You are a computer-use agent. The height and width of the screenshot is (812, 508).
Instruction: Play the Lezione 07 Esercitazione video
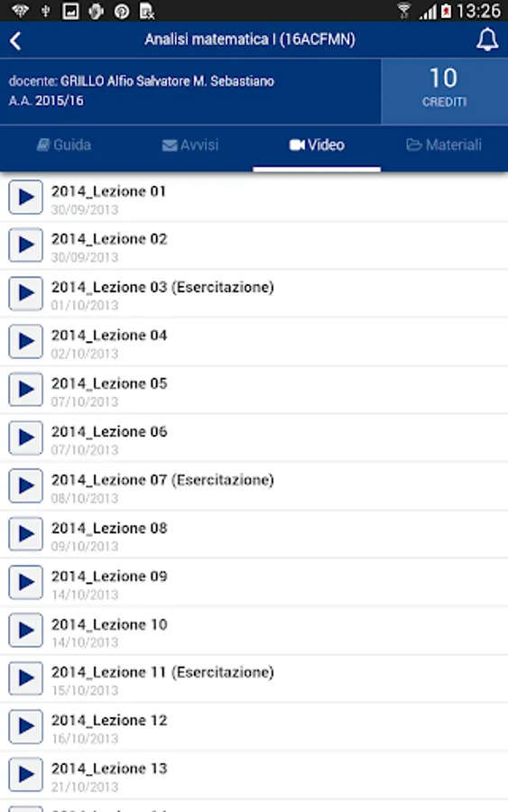pos(25,485)
